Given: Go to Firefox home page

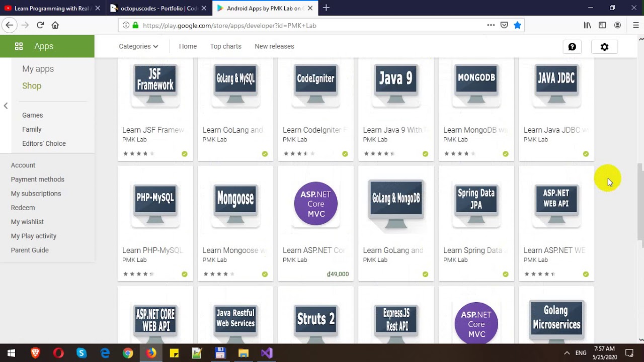Looking at the screenshot, I should 55,25.
